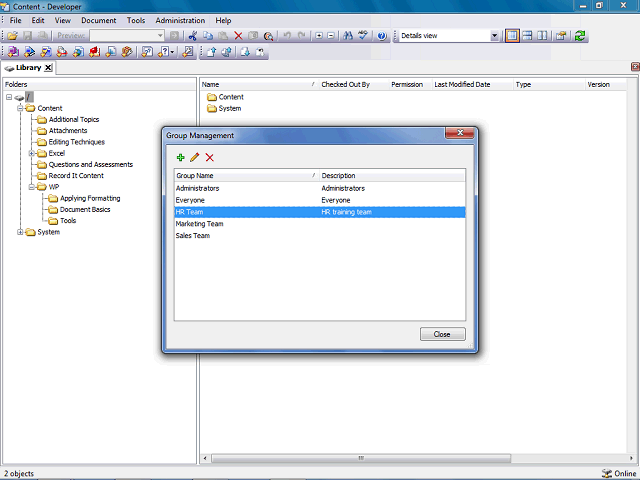Open the Details view dropdown
The height and width of the screenshot is (480, 640).
pyautogui.click(x=494, y=36)
